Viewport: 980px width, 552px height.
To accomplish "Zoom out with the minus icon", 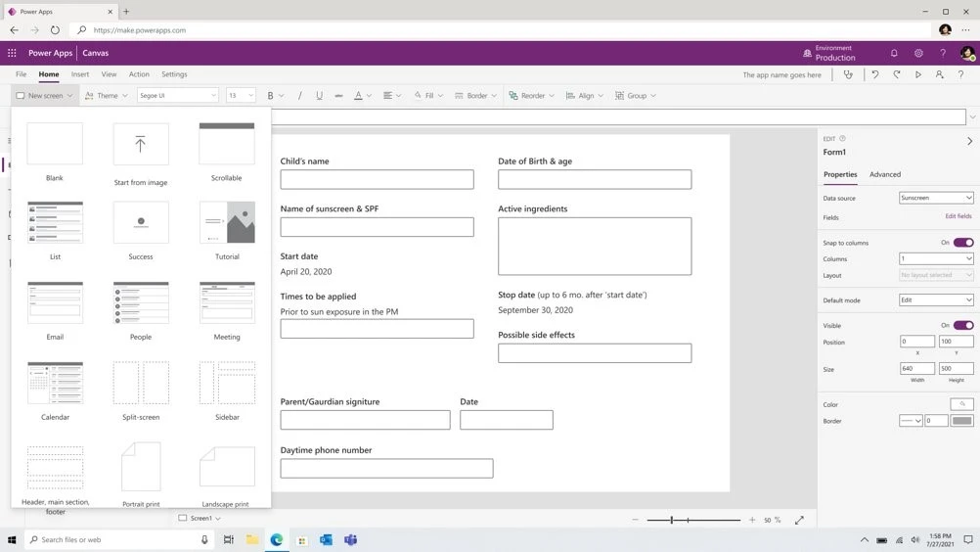I will coord(635,520).
